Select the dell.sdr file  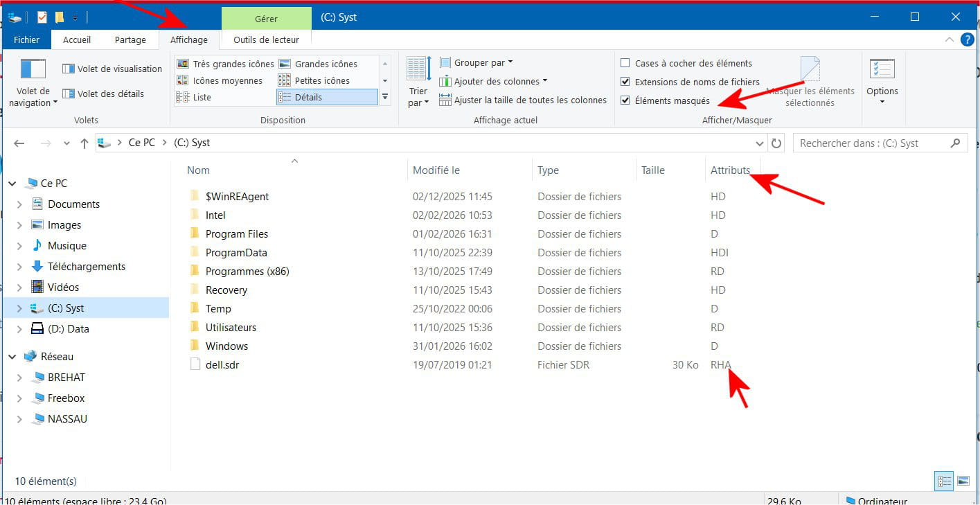[x=222, y=364]
